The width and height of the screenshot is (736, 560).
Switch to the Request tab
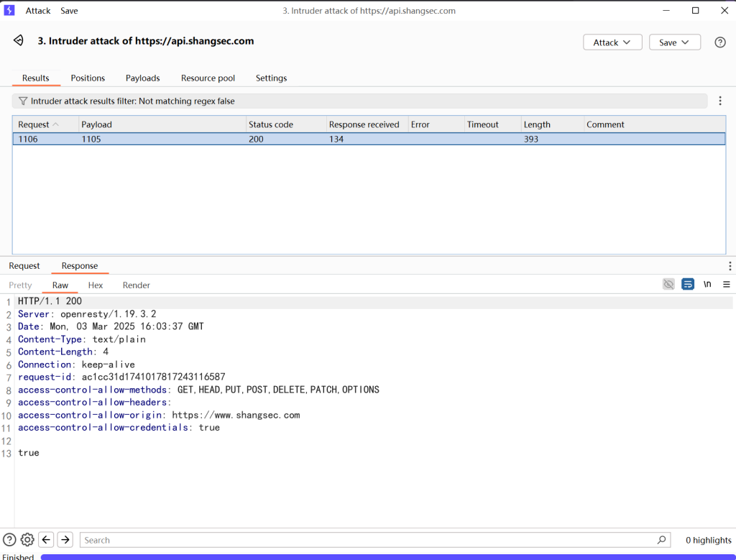(x=24, y=266)
